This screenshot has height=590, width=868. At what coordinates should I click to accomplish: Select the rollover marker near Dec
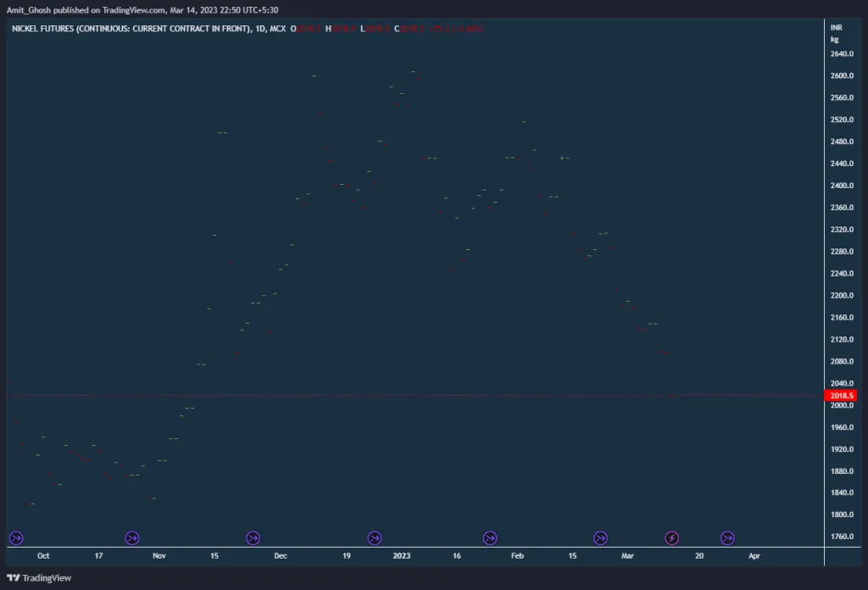coord(253,537)
